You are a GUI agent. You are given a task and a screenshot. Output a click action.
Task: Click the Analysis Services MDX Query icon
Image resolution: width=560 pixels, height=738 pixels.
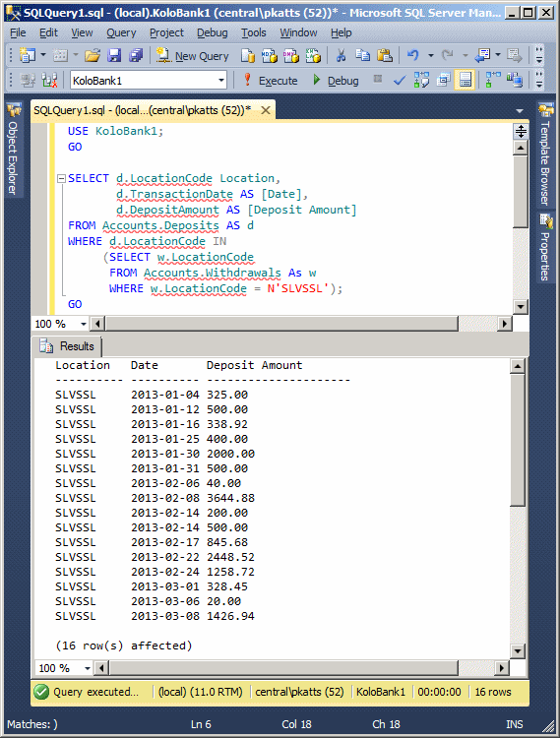[x=270, y=56]
